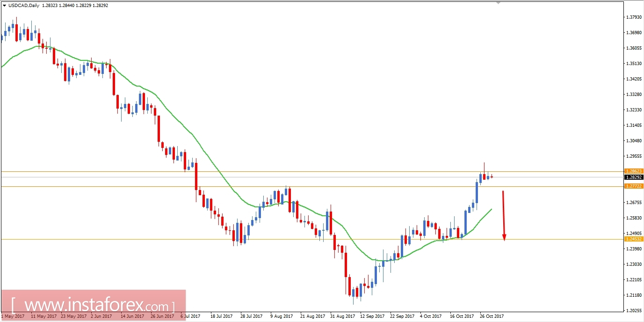Screen dimensions: 644x322
Task: Expand the disclosure arrow beside USDCAD,Daily
Action: [5, 6]
